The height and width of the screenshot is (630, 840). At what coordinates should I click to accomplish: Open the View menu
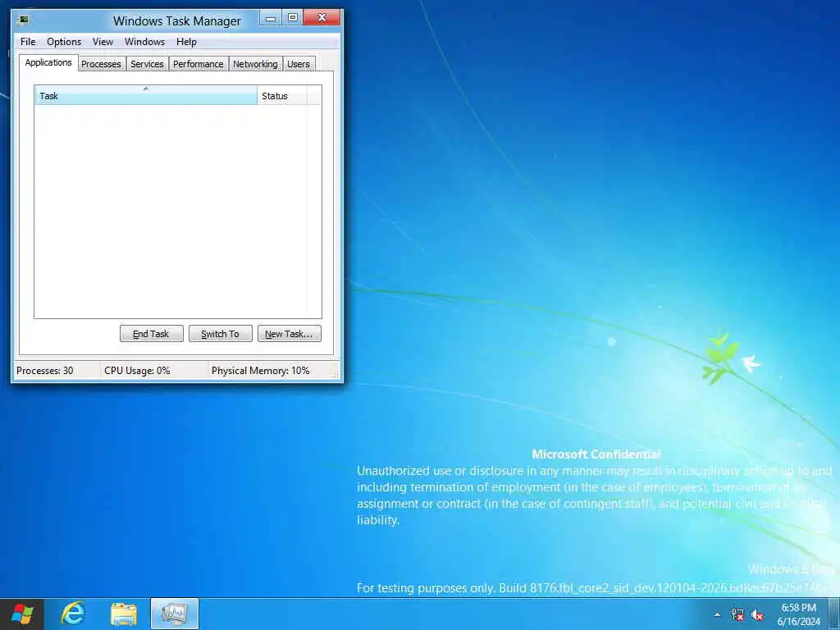pyautogui.click(x=103, y=42)
